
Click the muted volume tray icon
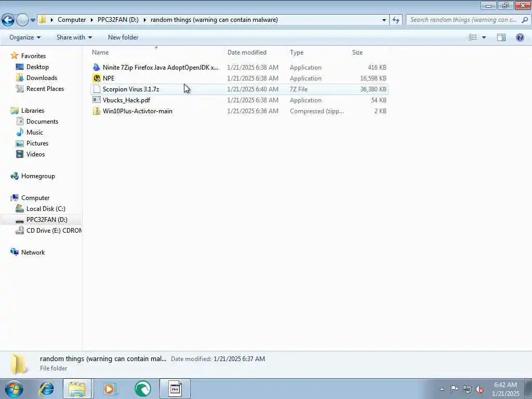click(x=480, y=390)
